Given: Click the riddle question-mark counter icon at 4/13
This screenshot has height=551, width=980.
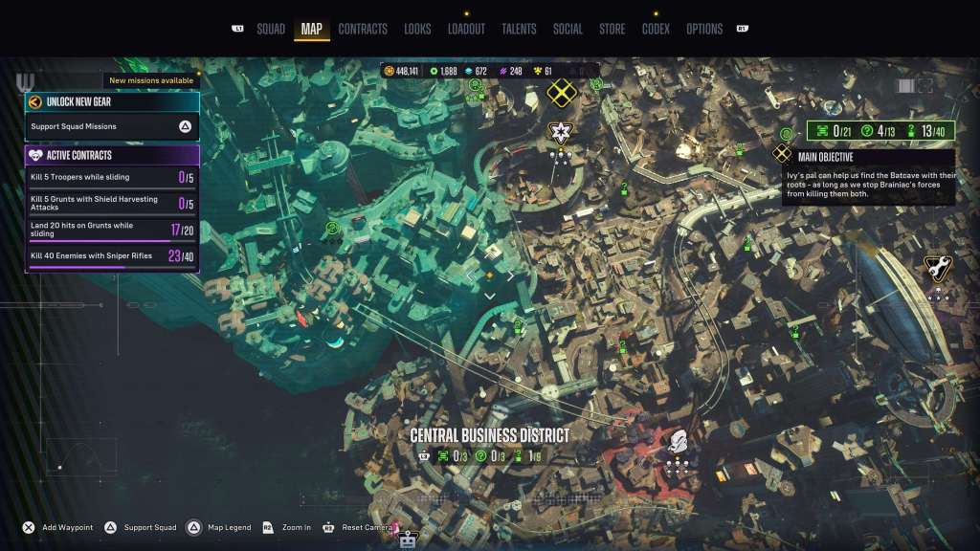Looking at the screenshot, I should coord(867,131).
